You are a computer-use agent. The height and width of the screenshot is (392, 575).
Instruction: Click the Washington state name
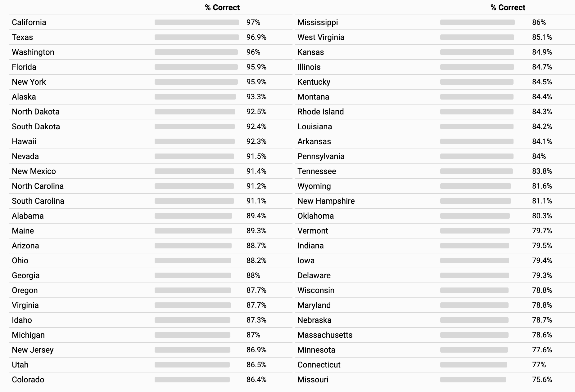click(33, 52)
